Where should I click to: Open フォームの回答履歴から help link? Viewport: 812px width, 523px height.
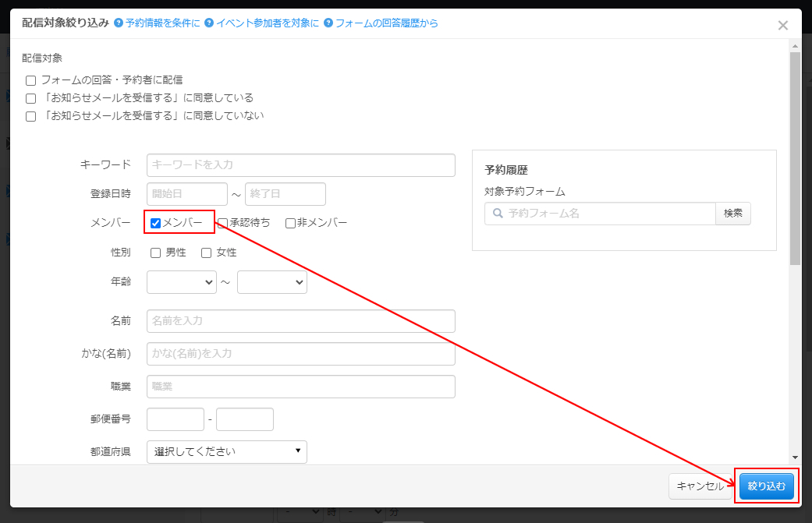386,23
